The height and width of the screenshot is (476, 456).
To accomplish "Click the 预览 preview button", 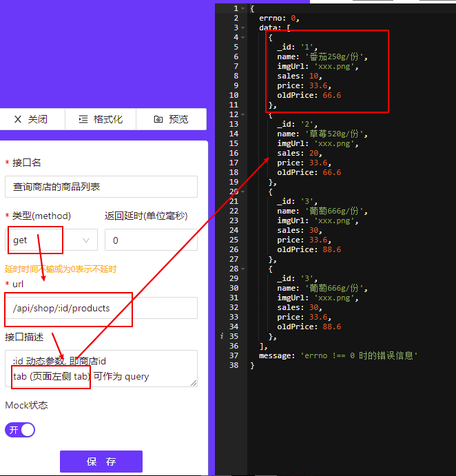I will [x=172, y=119].
